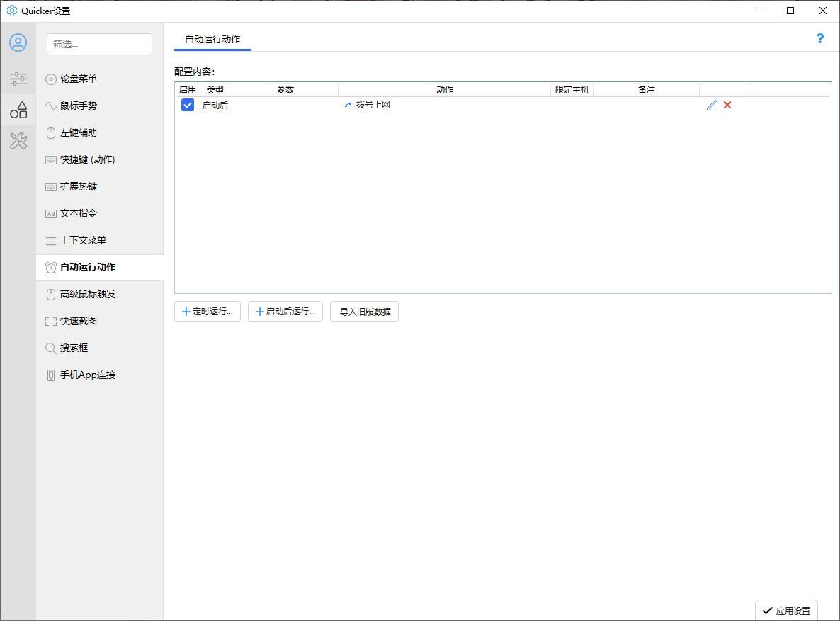This screenshot has width=840, height=621.
Task: Focus the 筛选 filter input box
Action: (x=99, y=44)
